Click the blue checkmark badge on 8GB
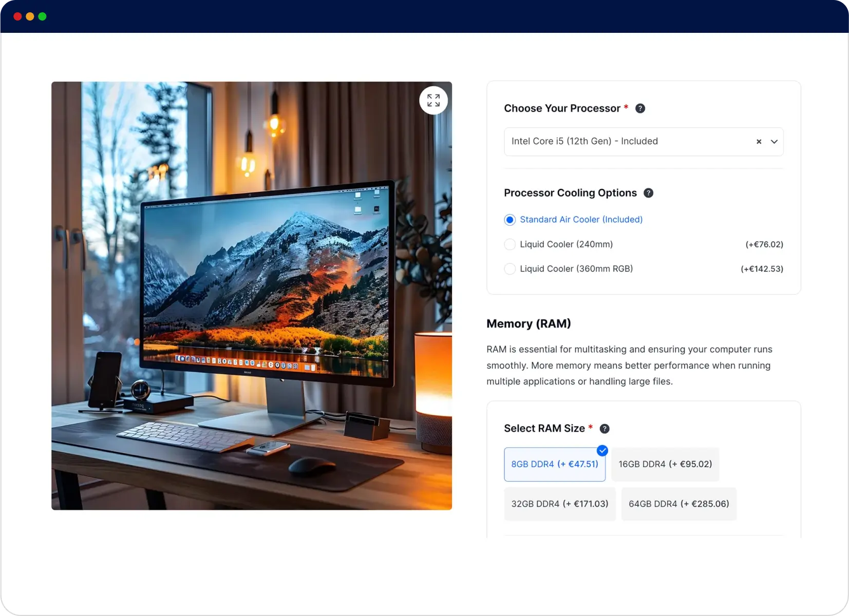Screen dimensions: 849x616 602,451
